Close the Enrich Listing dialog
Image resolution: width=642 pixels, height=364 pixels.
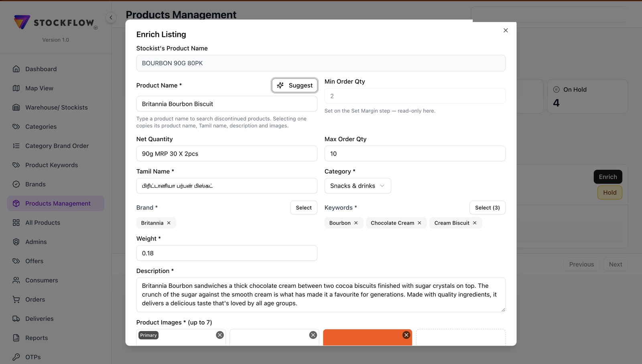coord(506,30)
